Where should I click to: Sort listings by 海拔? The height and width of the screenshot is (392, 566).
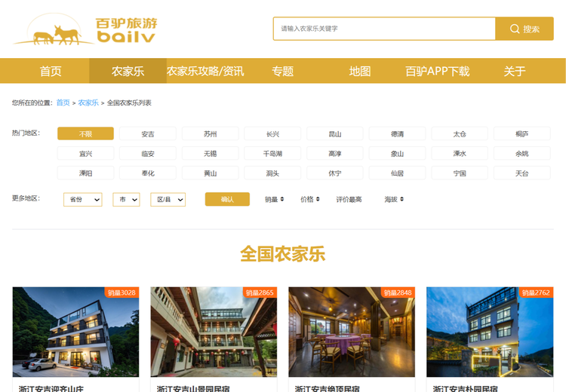[394, 199]
